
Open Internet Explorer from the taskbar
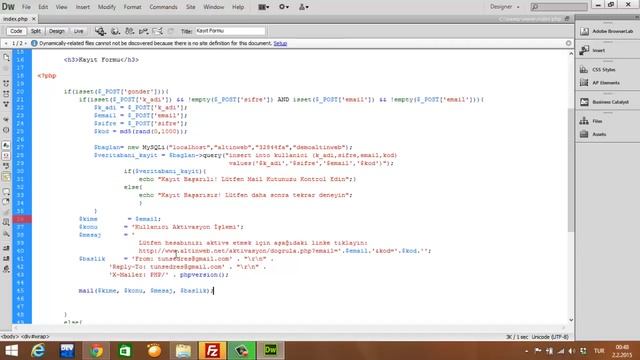coord(38,351)
